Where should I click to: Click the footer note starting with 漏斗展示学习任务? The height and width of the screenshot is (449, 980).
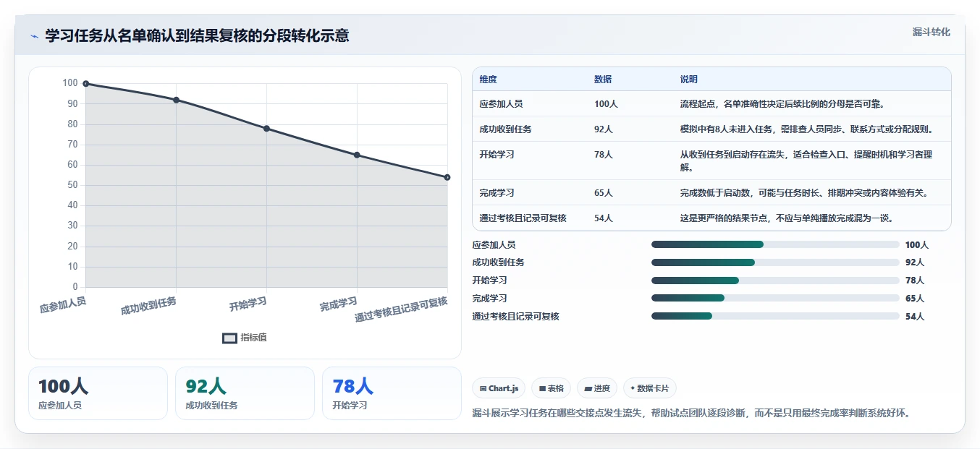coord(691,414)
